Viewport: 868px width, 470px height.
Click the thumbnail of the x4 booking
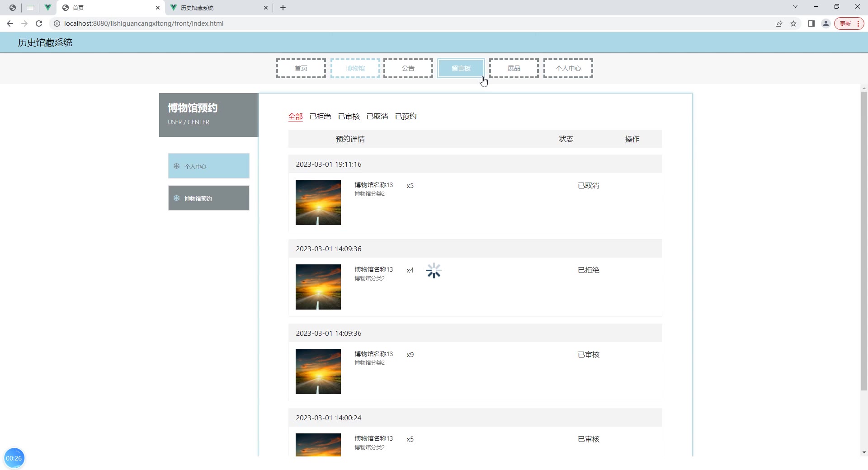point(318,287)
